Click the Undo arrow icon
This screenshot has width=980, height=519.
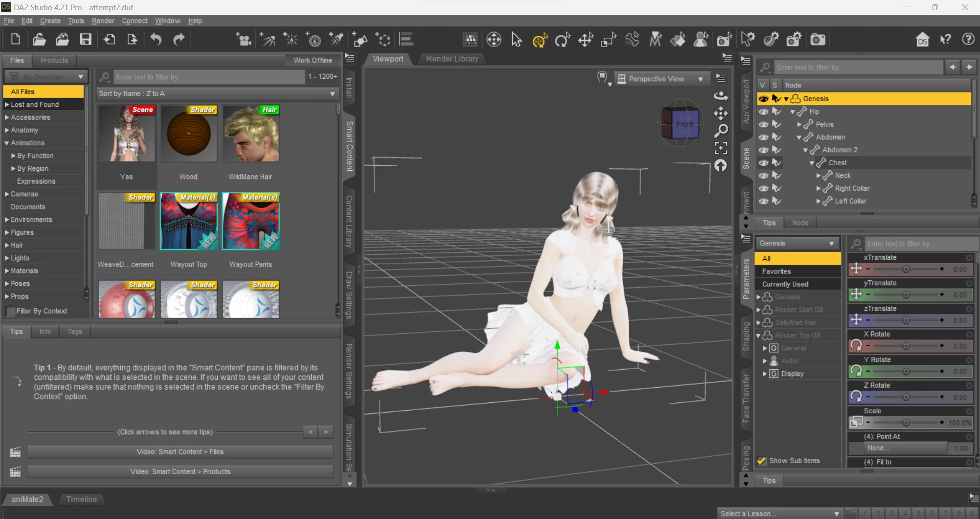tap(156, 39)
